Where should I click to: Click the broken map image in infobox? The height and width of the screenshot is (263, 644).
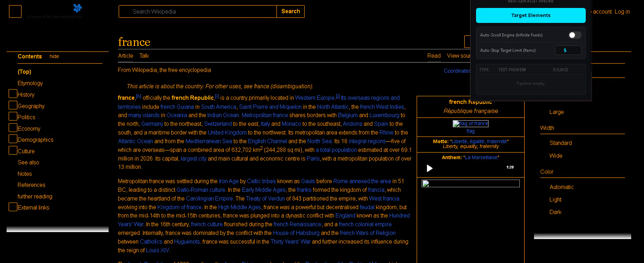click(x=471, y=183)
